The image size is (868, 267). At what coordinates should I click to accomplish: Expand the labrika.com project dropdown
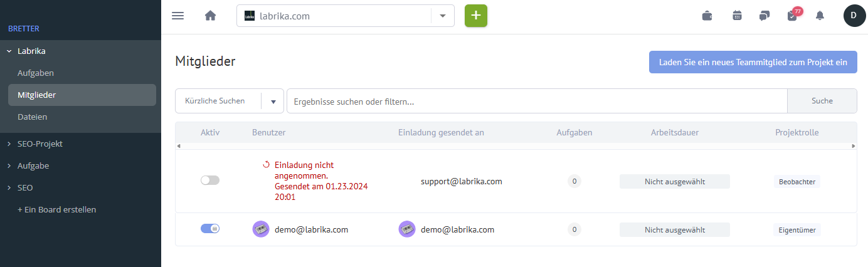442,16
